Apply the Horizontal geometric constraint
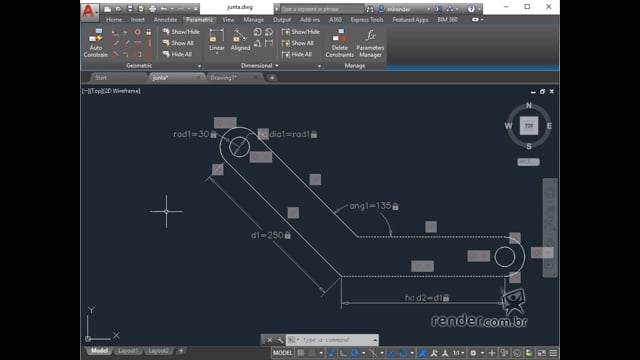 138,43
